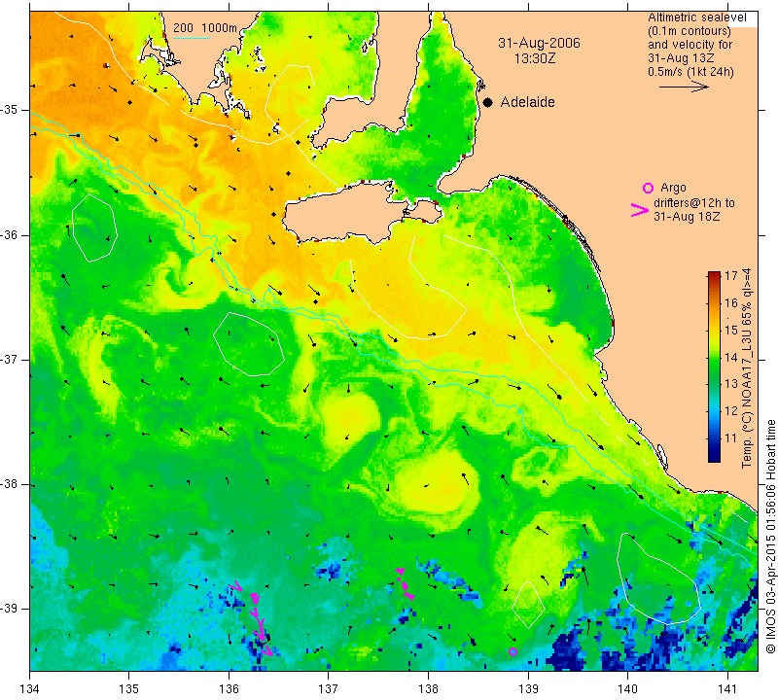Image resolution: width=778 pixels, height=700 pixels.
Task: Click the 136 longitude axis label
Action: coord(229,688)
